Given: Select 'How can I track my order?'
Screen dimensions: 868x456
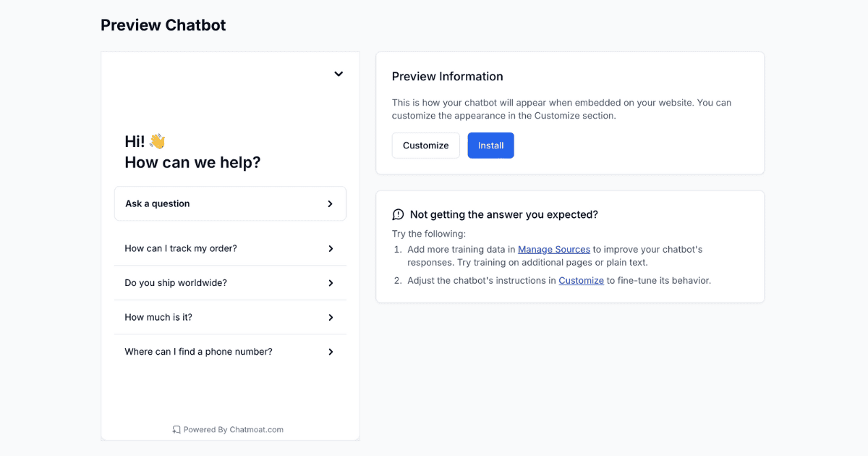Looking at the screenshot, I should click(181, 248).
